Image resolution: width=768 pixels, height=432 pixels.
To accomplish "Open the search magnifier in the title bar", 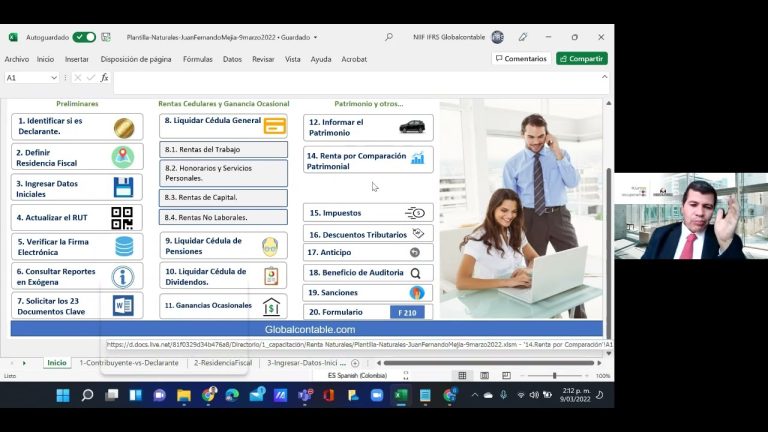I will 388,37.
